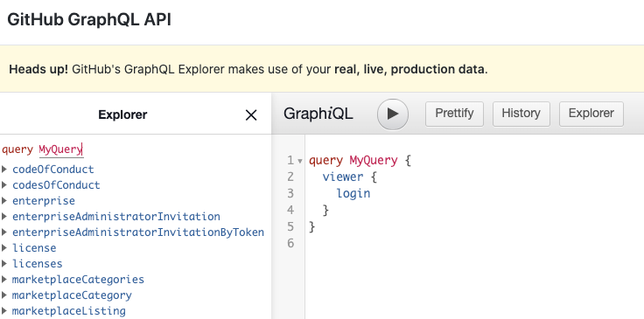Select the marketplaceCategories field
This screenshot has width=644, height=319.
point(78,280)
